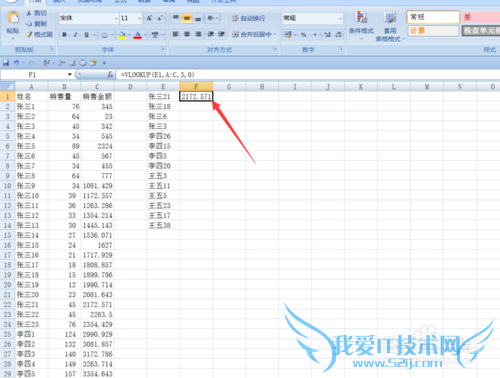Apply the pink 差 (Bad) cell style
The height and width of the screenshot is (378, 500).
coord(480,17)
